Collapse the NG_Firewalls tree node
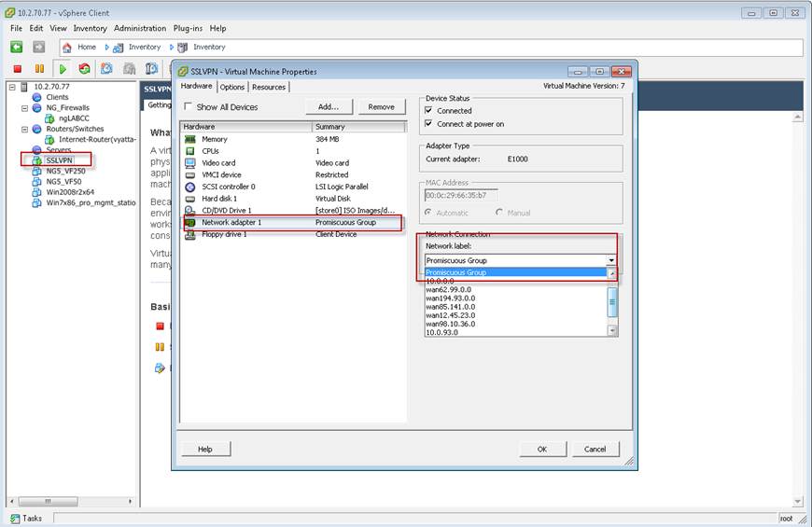This screenshot has width=812, height=527. tap(24, 108)
